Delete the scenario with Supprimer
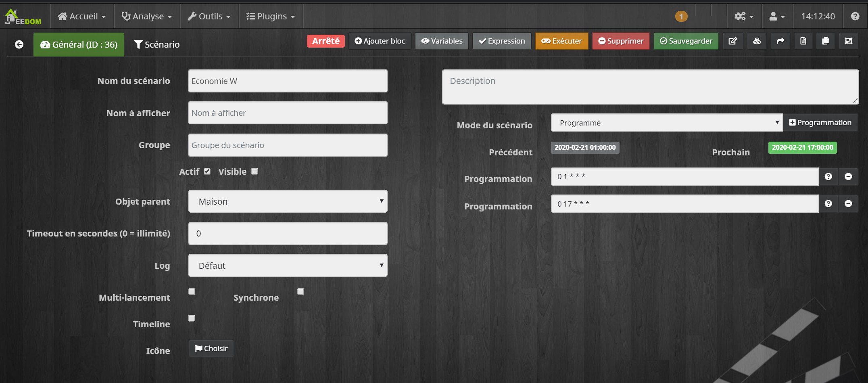This screenshot has height=383, width=868. pyautogui.click(x=621, y=41)
